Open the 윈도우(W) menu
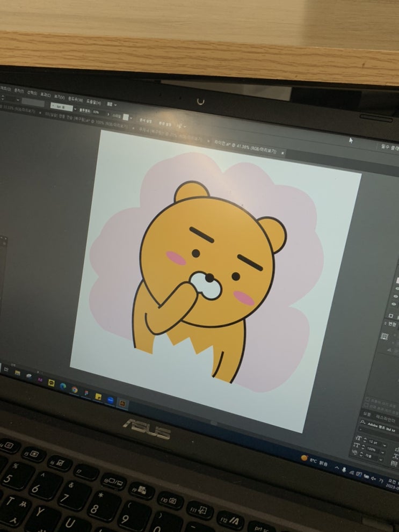 tap(75, 99)
